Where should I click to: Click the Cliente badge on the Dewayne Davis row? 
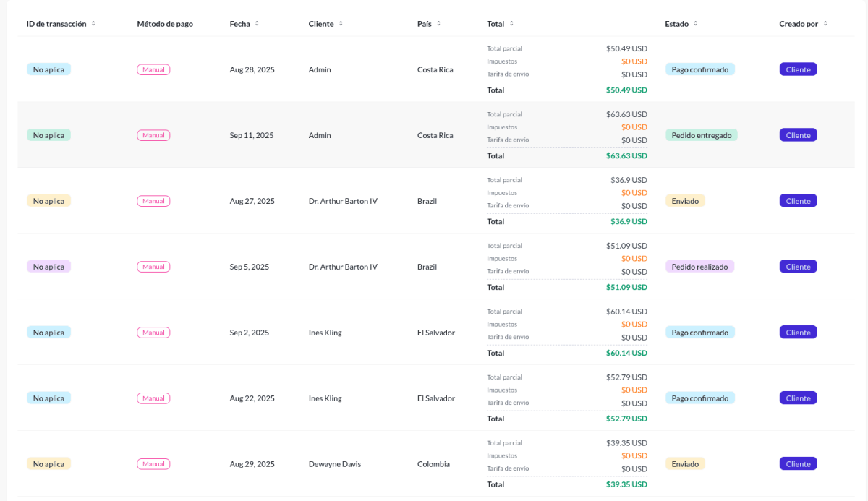(797, 463)
